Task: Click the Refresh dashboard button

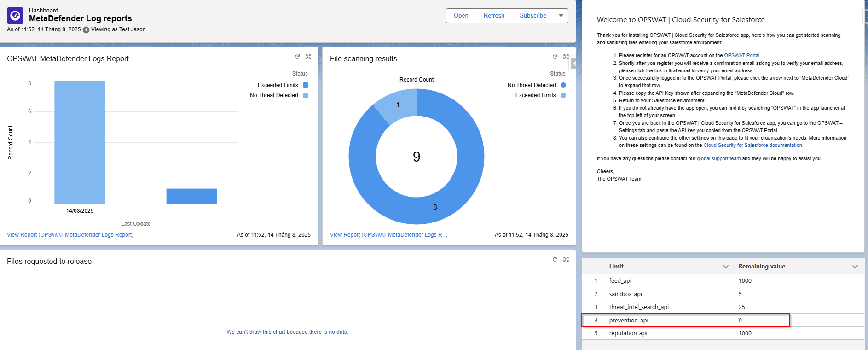Action: [x=494, y=16]
